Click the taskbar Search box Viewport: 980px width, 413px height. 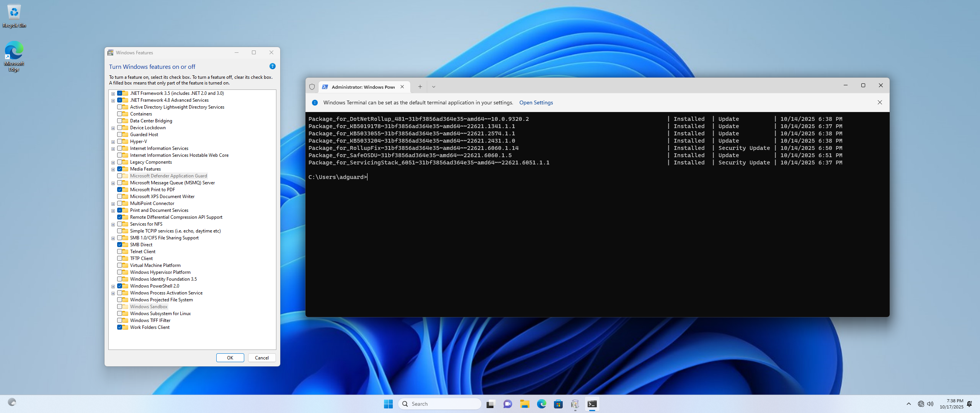click(x=440, y=404)
